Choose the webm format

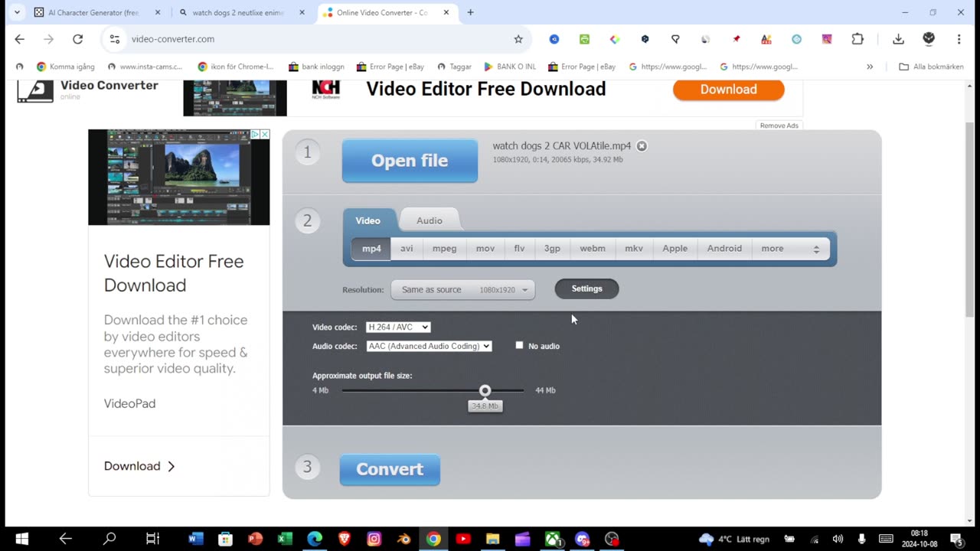point(593,249)
